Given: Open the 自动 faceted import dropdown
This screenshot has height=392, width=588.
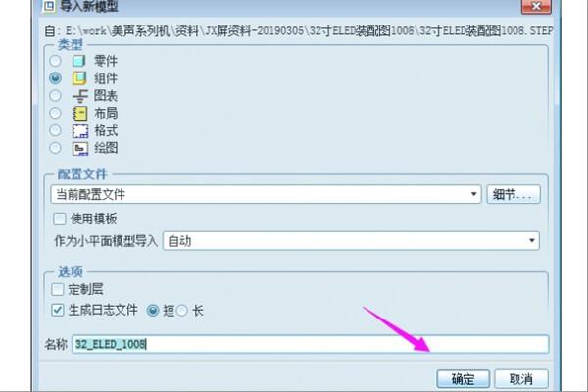Looking at the screenshot, I should (351, 241).
